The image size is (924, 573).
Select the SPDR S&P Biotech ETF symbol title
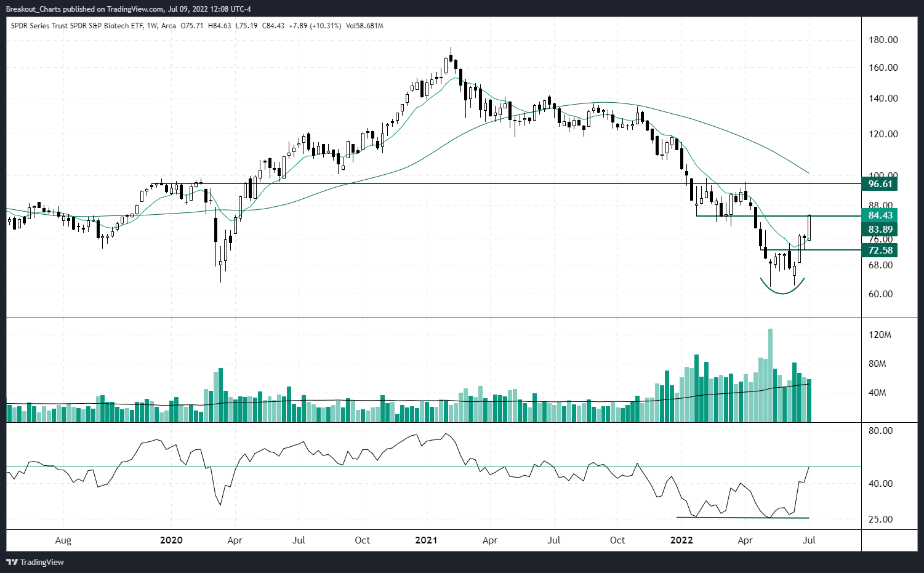pos(77,26)
